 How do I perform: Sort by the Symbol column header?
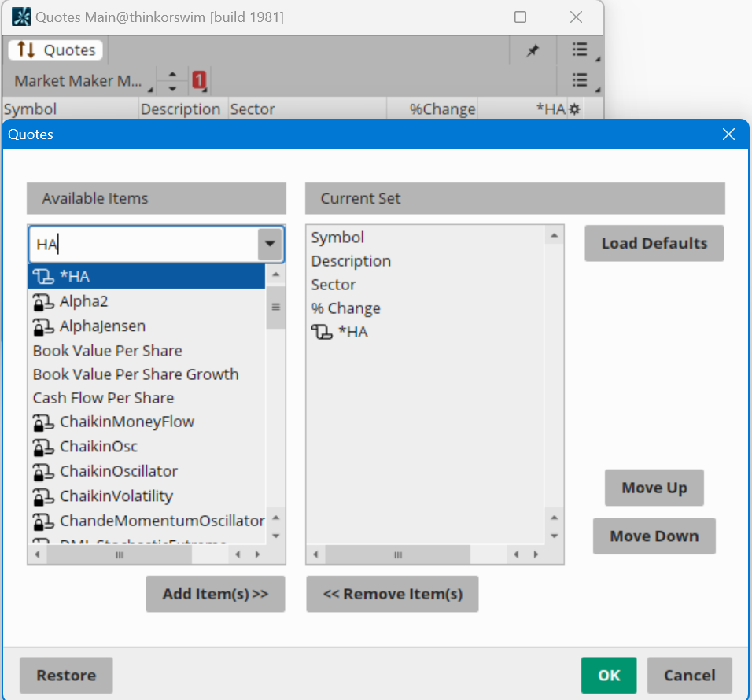tap(71, 109)
